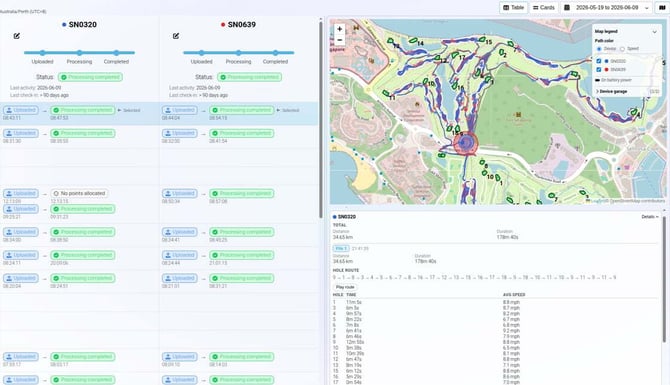Click the SN0639 column header
670x385 pixels.
click(238, 25)
